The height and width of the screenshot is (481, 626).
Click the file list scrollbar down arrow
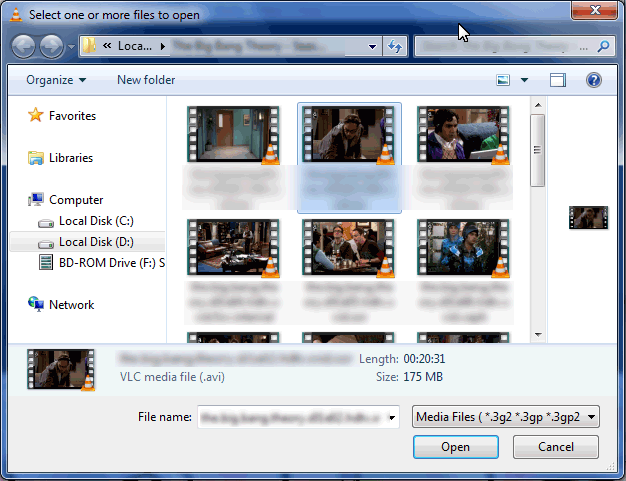[x=537, y=334]
